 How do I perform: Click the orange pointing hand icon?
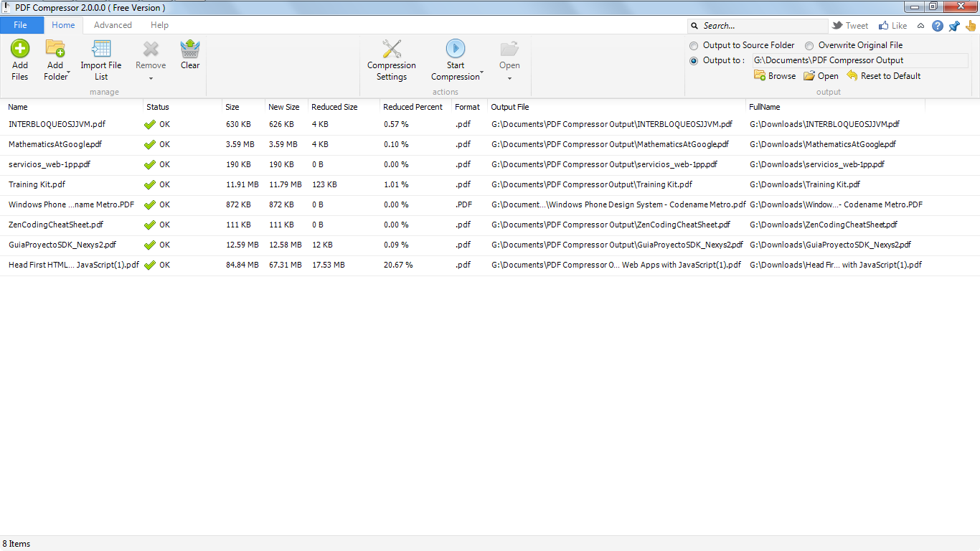tap(971, 26)
